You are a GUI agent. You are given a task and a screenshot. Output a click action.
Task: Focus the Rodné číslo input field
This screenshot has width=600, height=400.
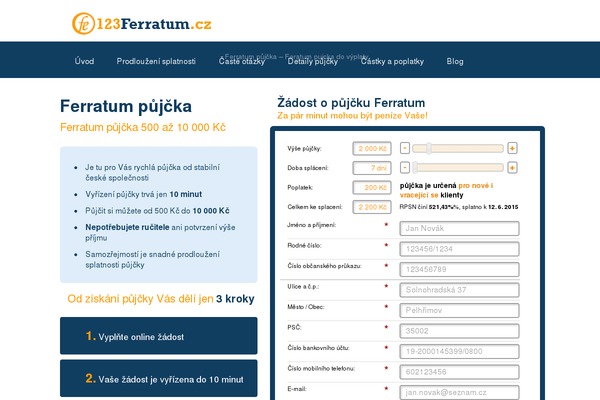pyautogui.click(x=459, y=249)
